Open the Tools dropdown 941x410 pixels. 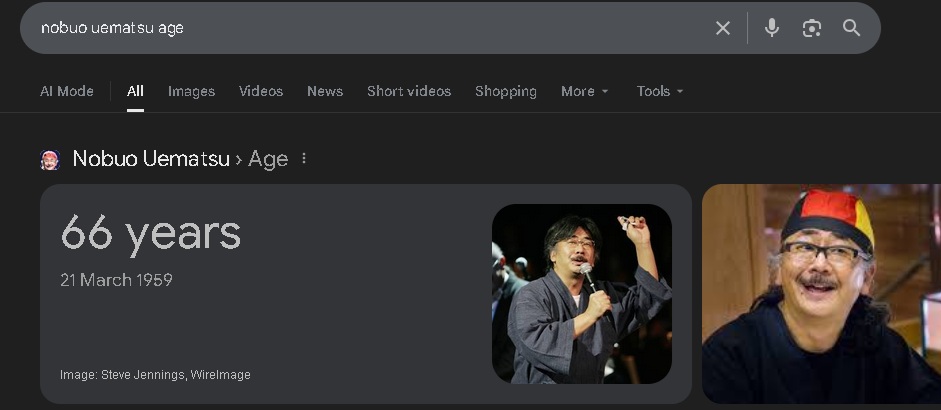click(660, 91)
